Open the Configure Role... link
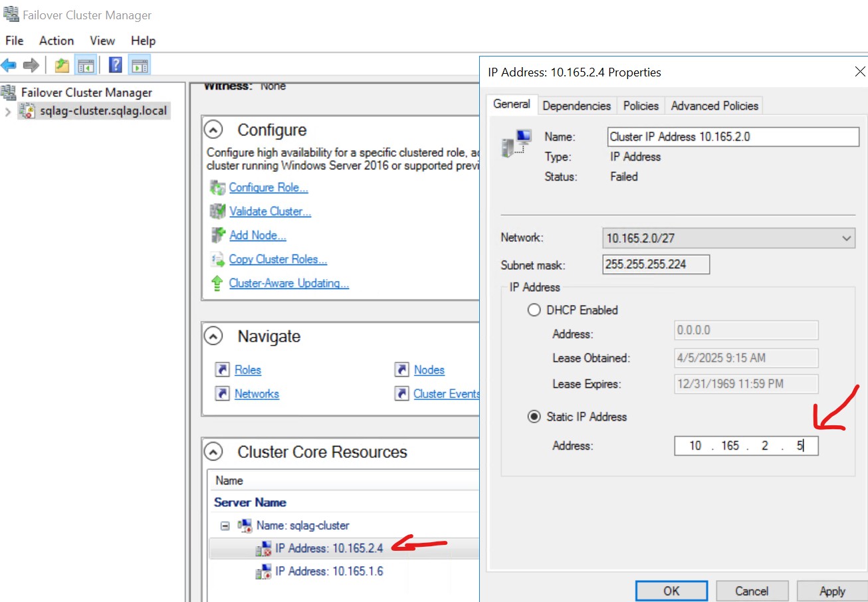This screenshot has height=602, width=868. [269, 187]
